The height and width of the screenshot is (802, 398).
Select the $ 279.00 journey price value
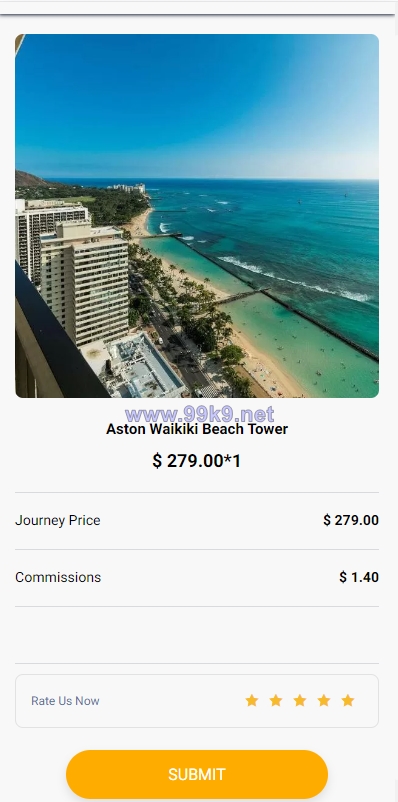pos(351,520)
